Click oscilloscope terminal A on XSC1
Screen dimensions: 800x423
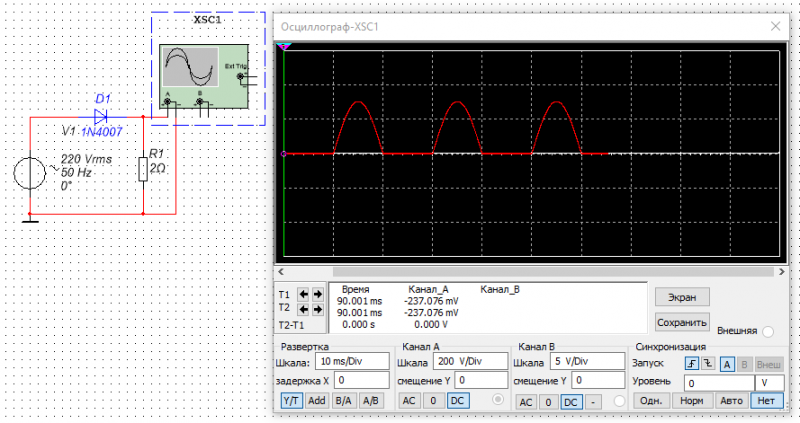pyautogui.click(x=167, y=102)
